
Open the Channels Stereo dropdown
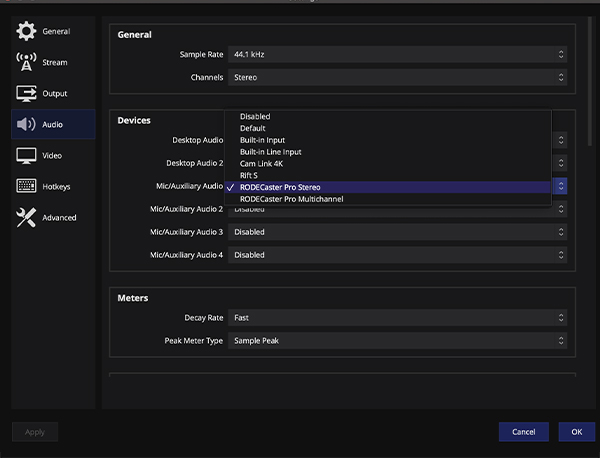coord(398,77)
